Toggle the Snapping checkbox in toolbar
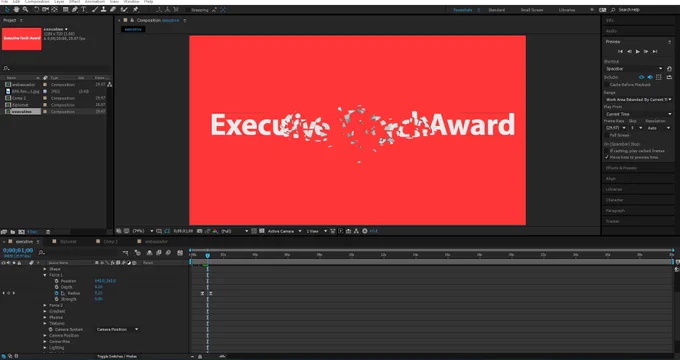Image resolution: width=680 pixels, height=360 pixels. [187, 10]
